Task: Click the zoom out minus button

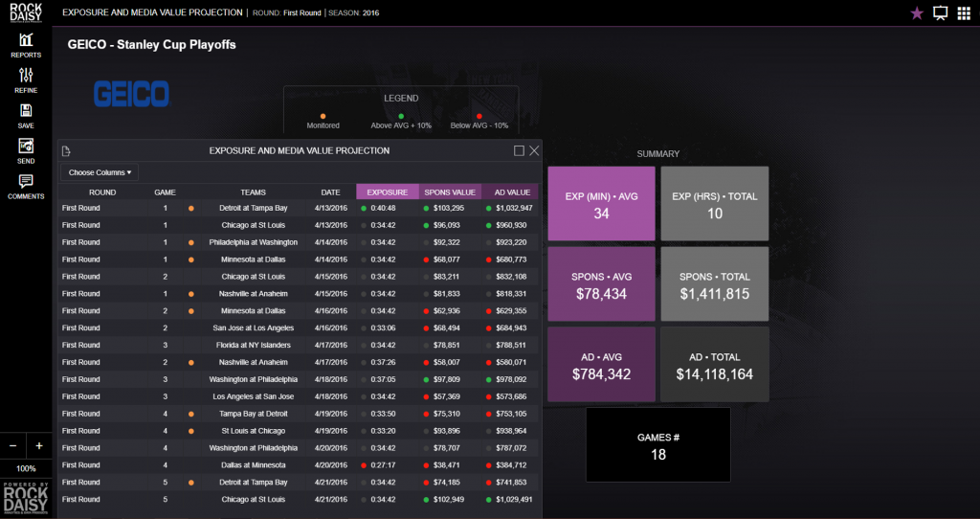Action: click(x=13, y=446)
